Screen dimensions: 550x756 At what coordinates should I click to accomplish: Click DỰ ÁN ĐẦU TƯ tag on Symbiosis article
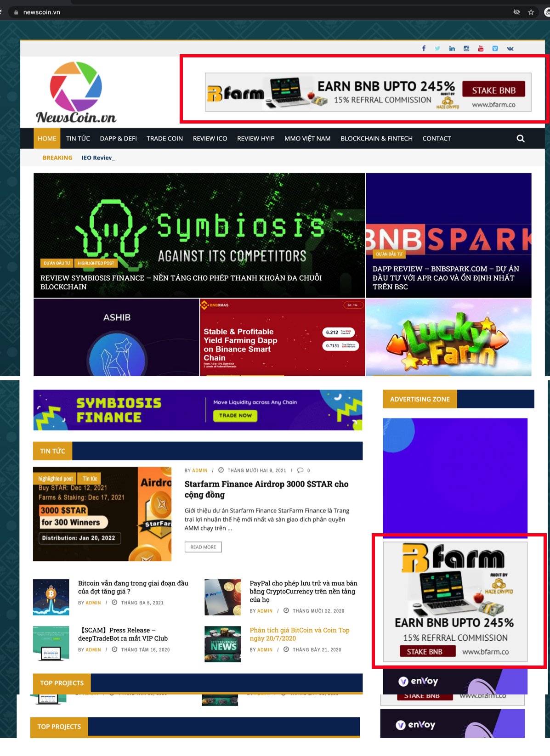pyautogui.click(x=57, y=263)
